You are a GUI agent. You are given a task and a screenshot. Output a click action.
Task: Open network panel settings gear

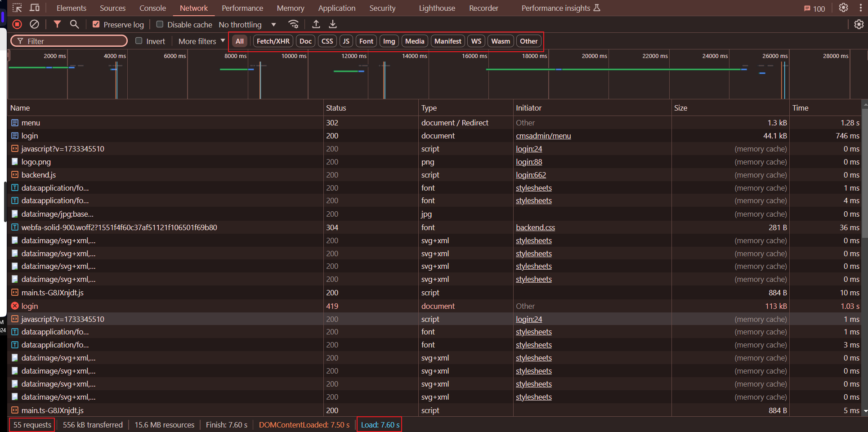click(859, 24)
